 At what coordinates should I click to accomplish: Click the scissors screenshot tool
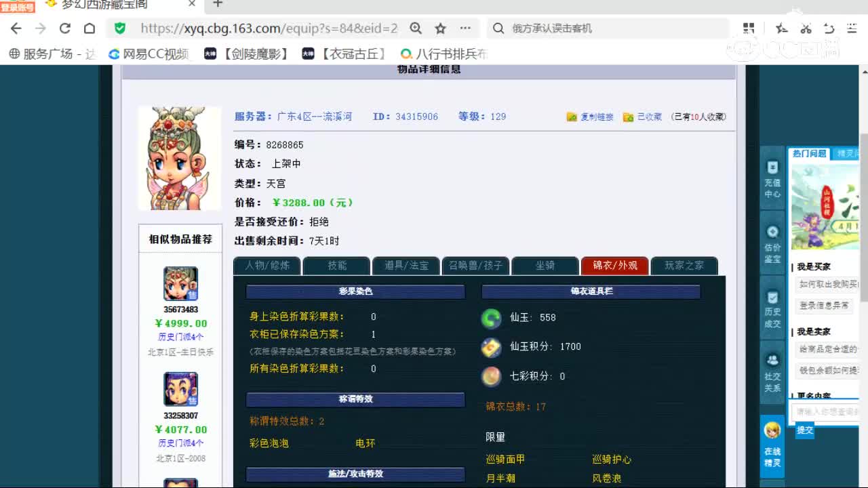coord(806,28)
